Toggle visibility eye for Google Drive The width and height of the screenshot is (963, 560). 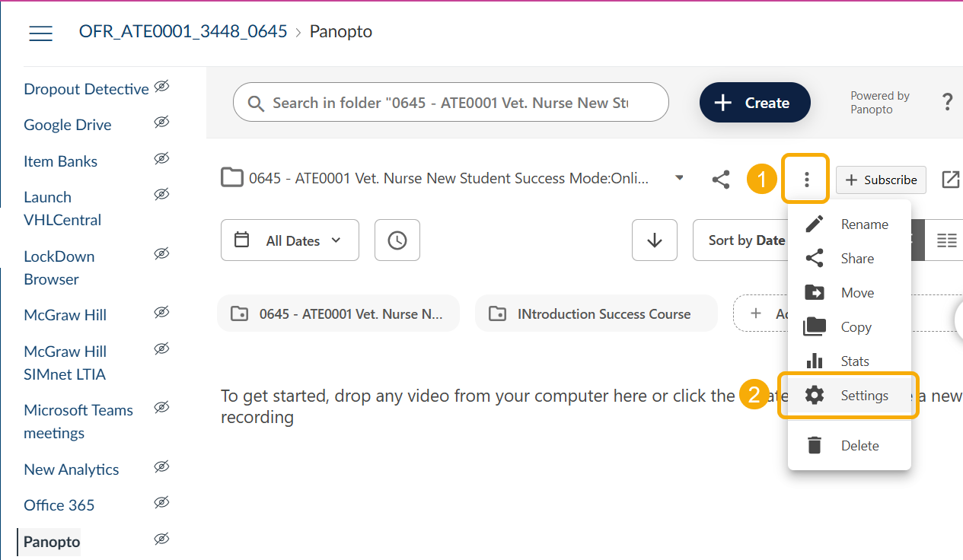click(x=161, y=123)
